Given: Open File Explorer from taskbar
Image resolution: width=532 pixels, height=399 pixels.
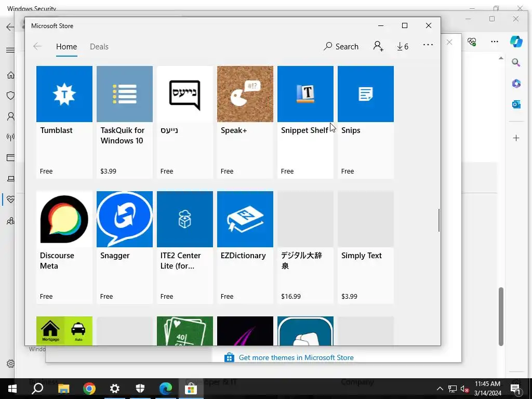Looking at the screenshot, I should [x=63, y=389].
